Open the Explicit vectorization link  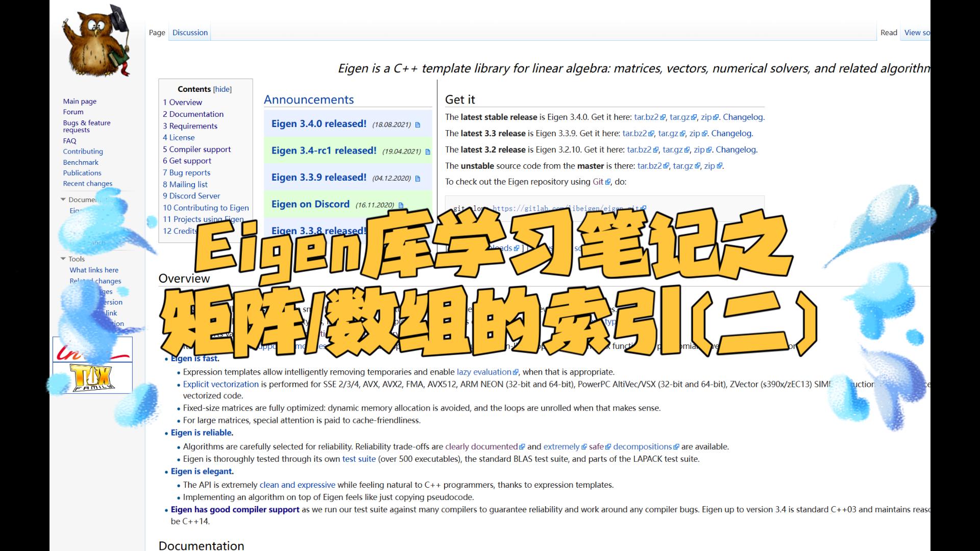tap(221, 385)
